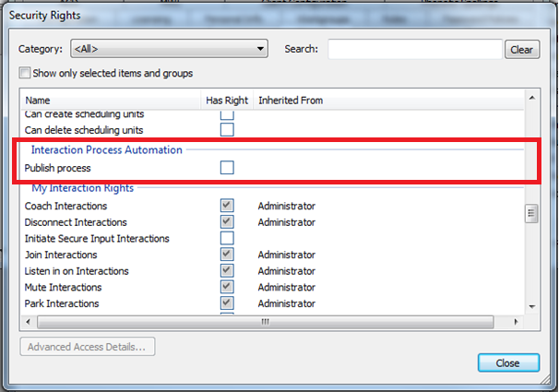Open the Category dropdown
Image resolution: width=559 pixels, height=392 pixels.
(x=168, y=49)
